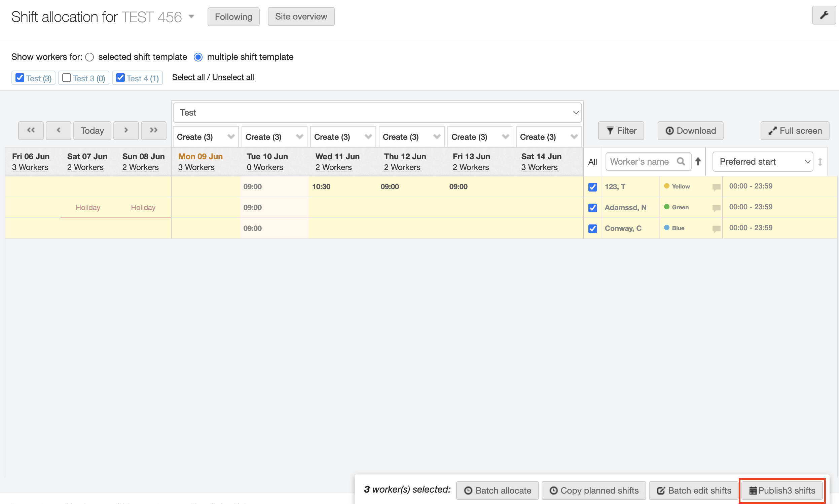Open the Preferred start sort dropdown
The height and width of the screenshot is (504, 839).
pos(763,162)
